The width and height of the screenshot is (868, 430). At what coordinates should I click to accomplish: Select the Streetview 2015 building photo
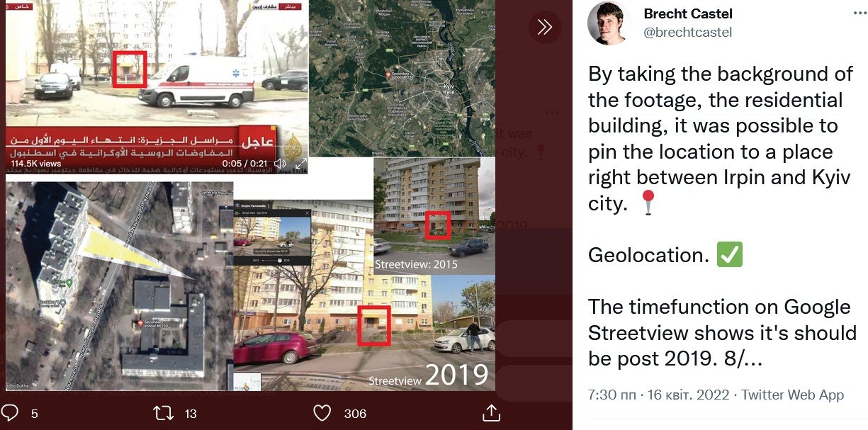pyautogui.click(x=434, y=216)
